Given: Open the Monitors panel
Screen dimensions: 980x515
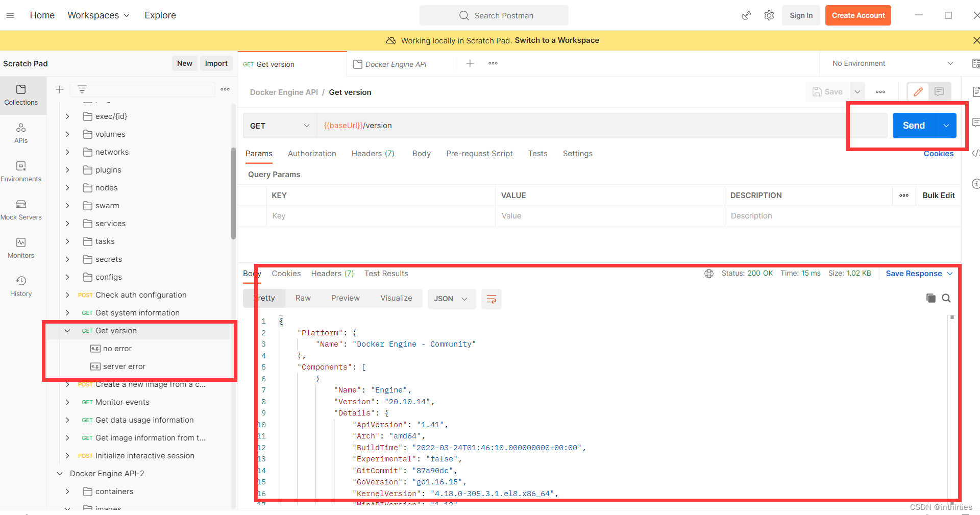Looking at the screenshot, I should (x=21, y=248).
